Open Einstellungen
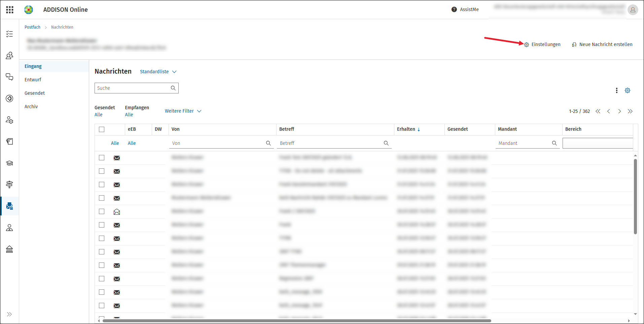The height and width of the screenshot is (324, 644). pos(542,44)
